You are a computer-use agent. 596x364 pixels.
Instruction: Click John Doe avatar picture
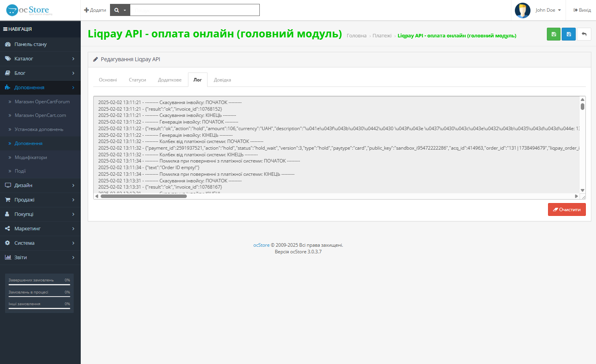pyautogui.click(x=522, y=10)
